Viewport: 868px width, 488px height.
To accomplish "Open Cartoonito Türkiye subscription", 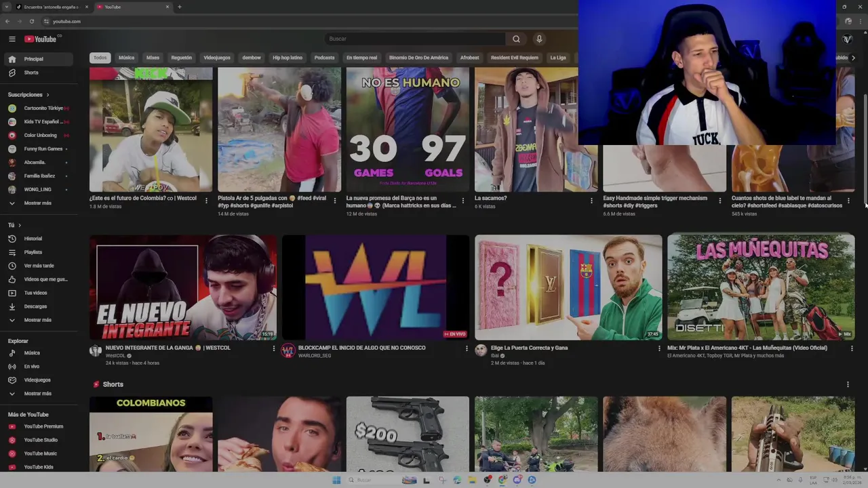I will click(x=39, y=108).
